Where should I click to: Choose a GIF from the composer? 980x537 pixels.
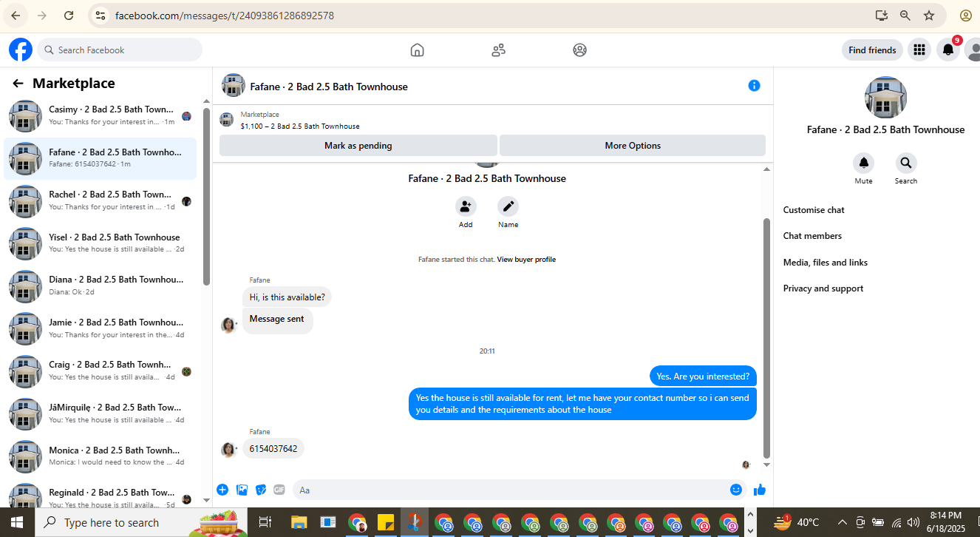click(279, 490)
